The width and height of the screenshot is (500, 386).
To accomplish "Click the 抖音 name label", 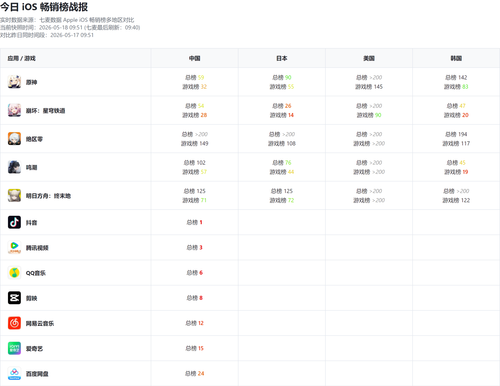I will (31, 223).
